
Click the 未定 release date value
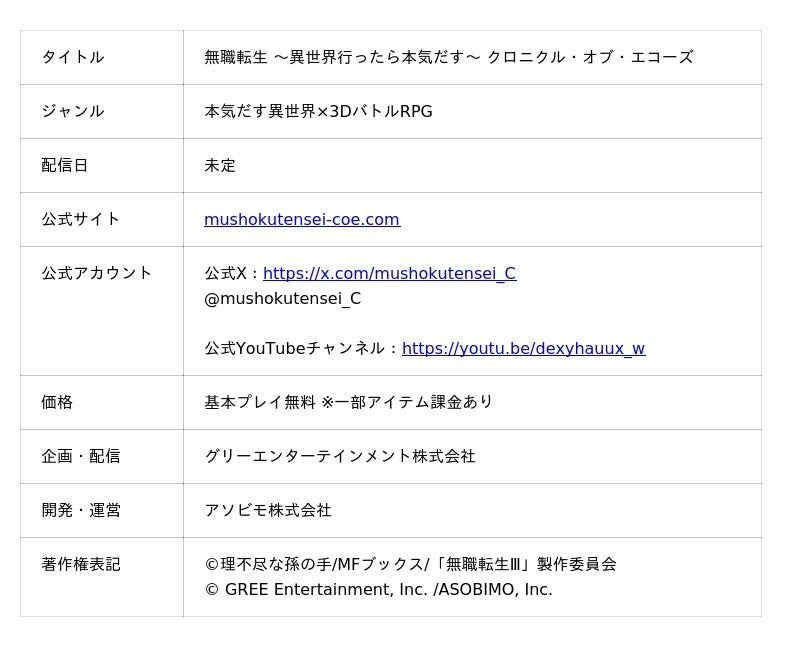tap(220, 166)
